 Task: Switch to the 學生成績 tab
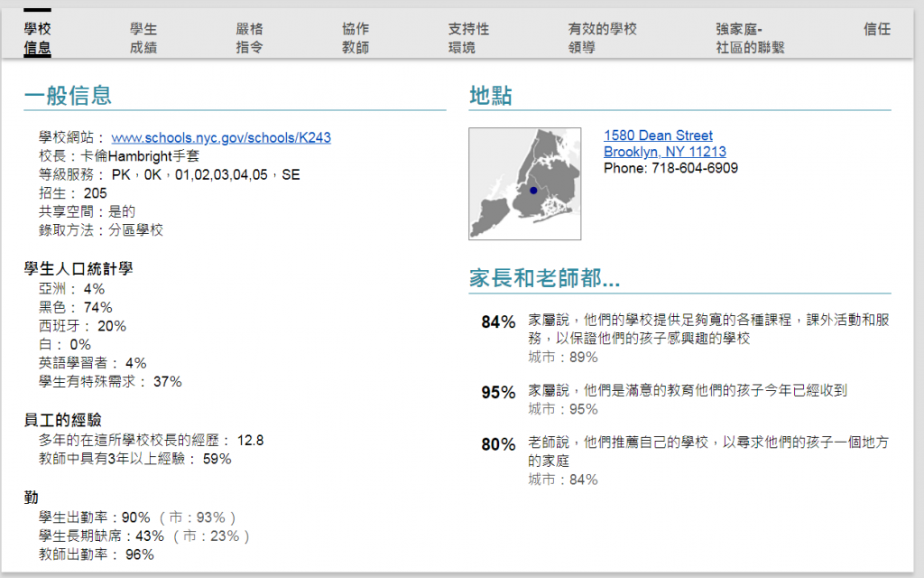[143, 38]
